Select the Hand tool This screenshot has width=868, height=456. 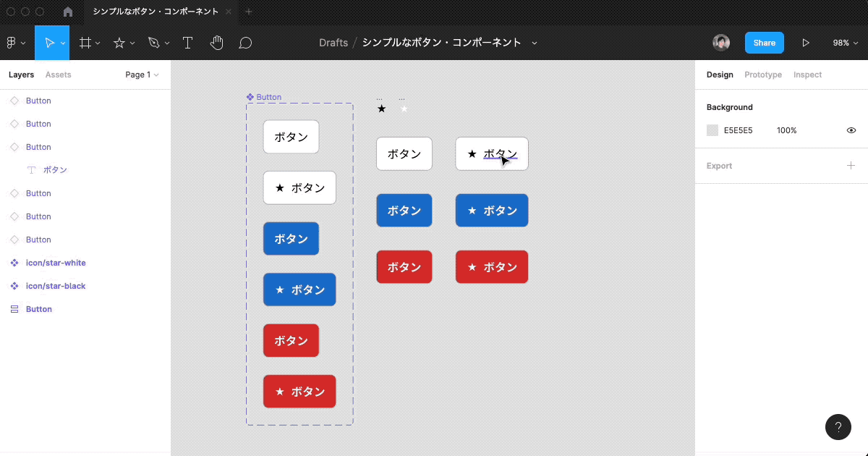click(x=216, y=42)
